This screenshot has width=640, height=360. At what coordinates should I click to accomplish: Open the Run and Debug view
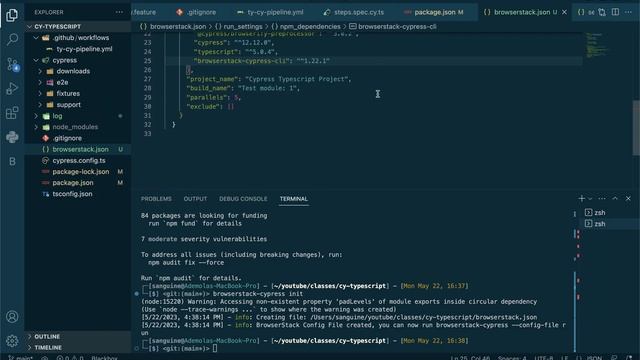12,88
